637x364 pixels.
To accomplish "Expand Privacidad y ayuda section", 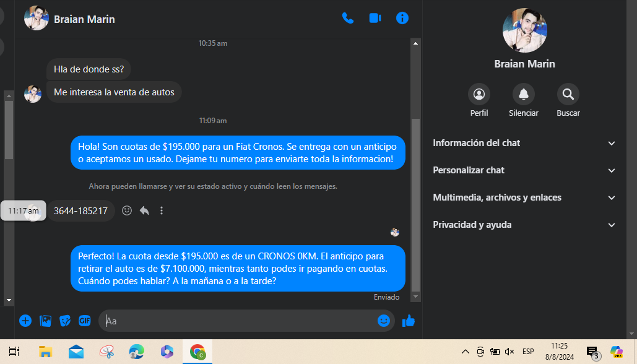I will (524, 225).
